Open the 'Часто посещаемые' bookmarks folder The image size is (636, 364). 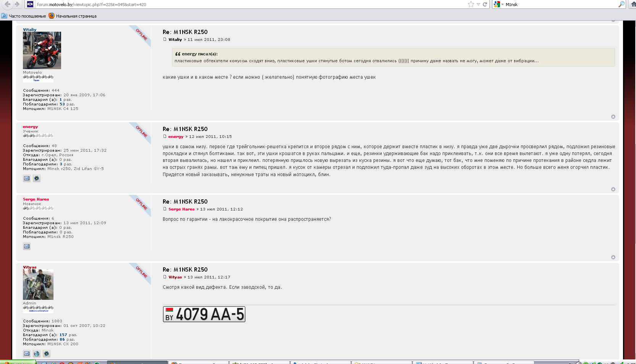point(24,16)
